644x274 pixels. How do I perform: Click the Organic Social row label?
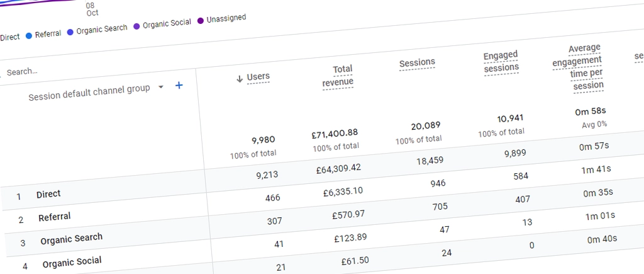72,261
